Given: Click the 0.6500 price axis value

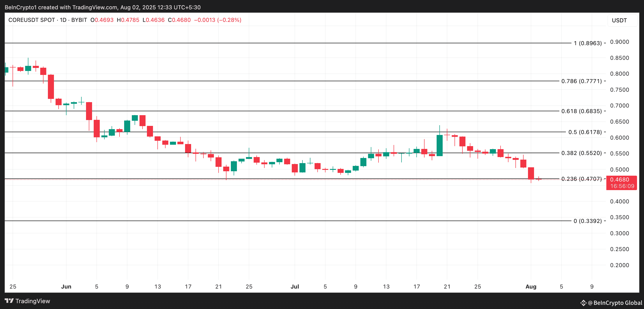Looking at the screenshot, I should point(620,122).
